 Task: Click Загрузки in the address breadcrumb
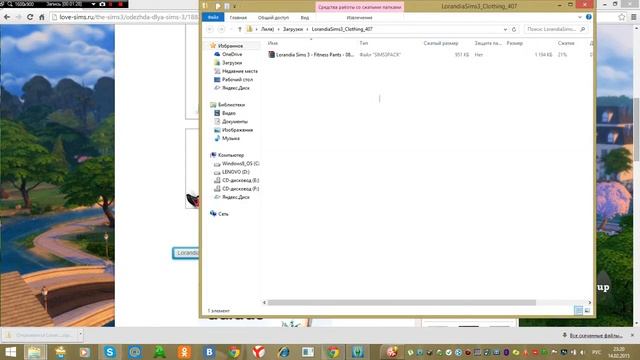(x=293, y=29)
